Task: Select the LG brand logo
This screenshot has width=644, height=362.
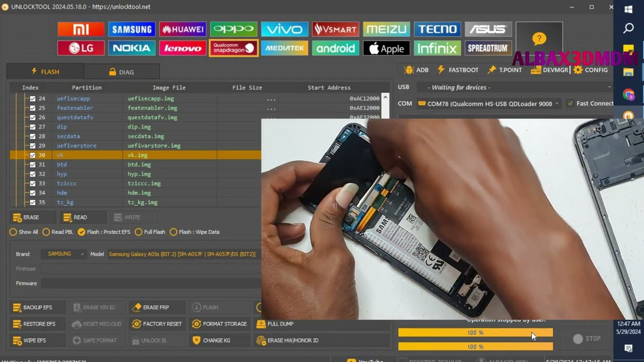Action: tap(80, 48)
